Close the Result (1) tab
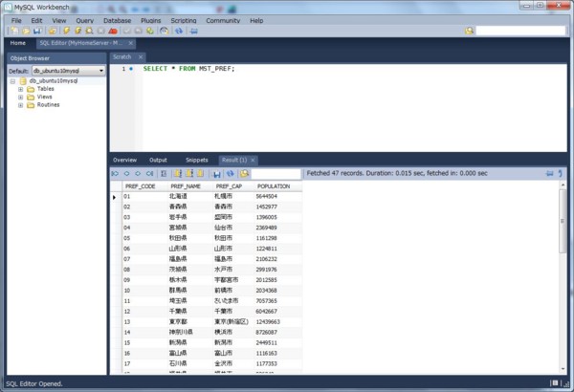574x392 pixels. tap(253, 160)
